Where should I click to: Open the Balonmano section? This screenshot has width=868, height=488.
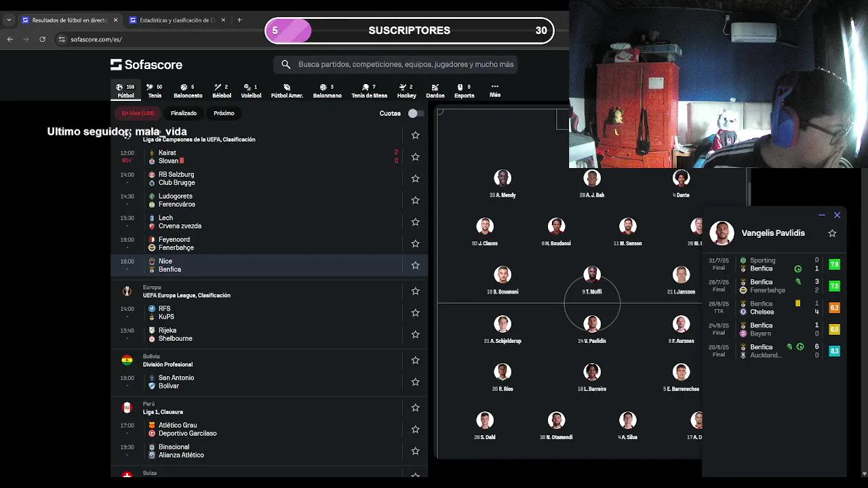[x=327, y=91]
